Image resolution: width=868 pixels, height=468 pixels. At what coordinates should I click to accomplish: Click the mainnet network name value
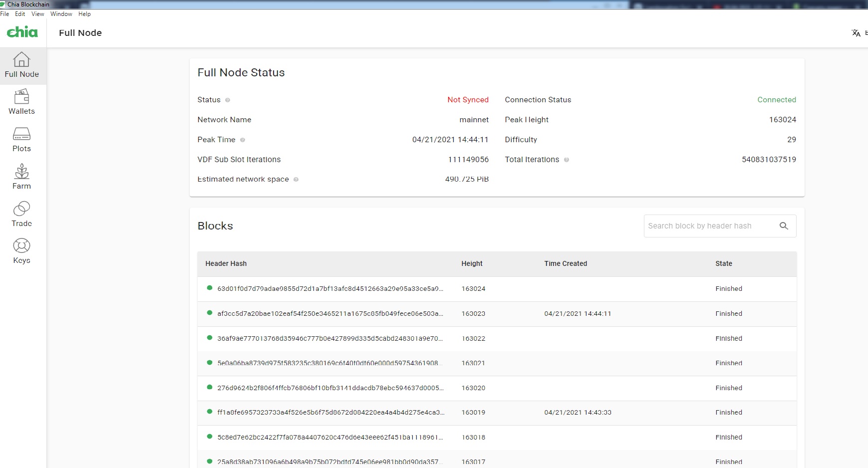(474, 120)
